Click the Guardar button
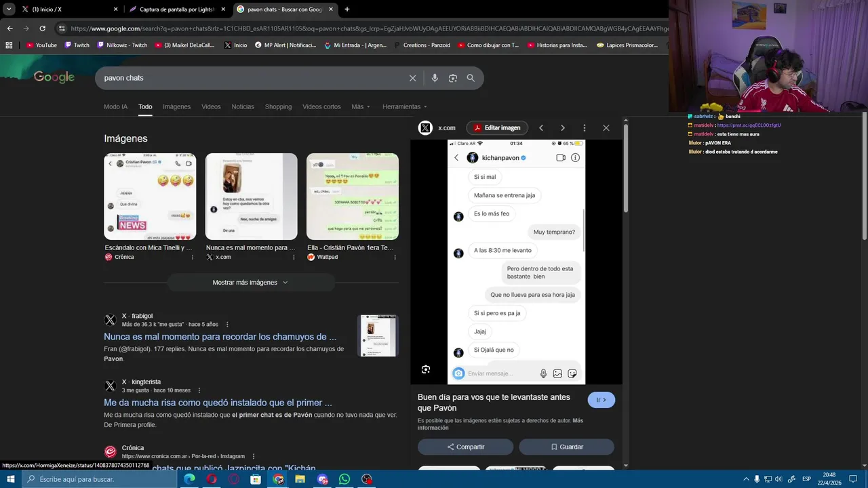This screenshot has width=868, height=488. (567, 447)
